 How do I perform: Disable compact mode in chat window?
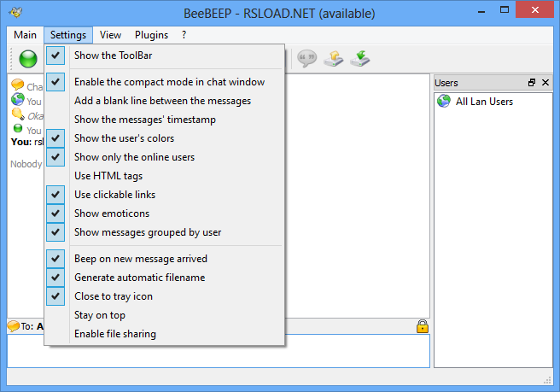coord(164,82)
